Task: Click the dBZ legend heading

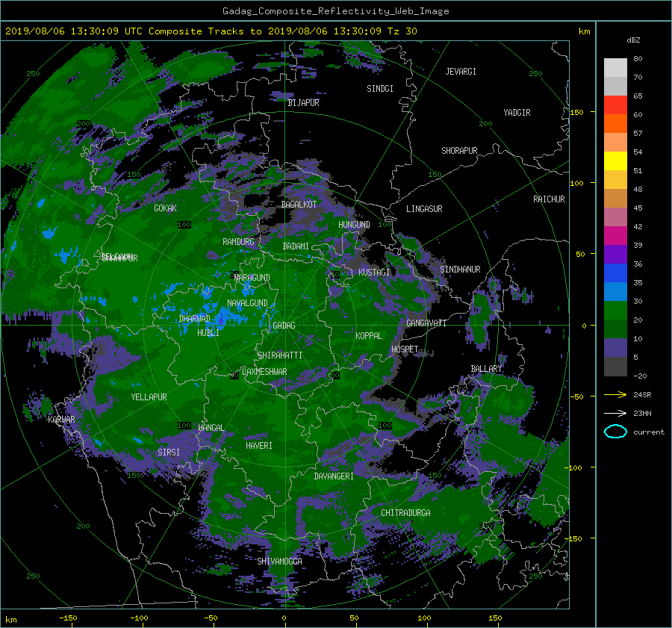Action: [x=633, y=40]
